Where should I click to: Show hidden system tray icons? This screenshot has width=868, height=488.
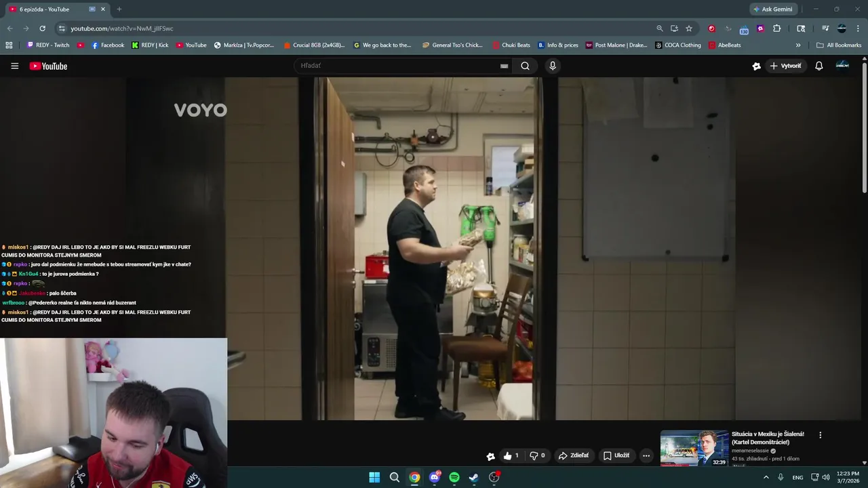[x=766, y=477]
